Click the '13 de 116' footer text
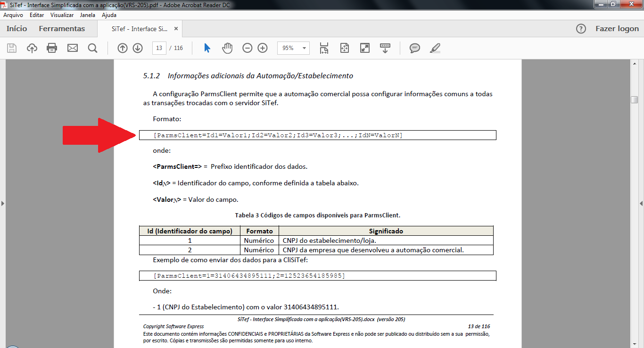Image resolution: width=644 pixels, height=348 pixels. point(479,326)
